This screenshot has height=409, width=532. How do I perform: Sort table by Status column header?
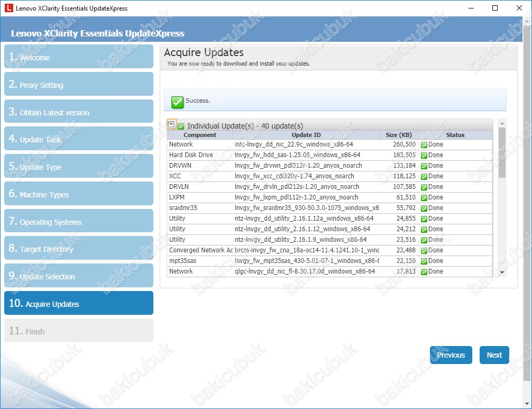455,135
